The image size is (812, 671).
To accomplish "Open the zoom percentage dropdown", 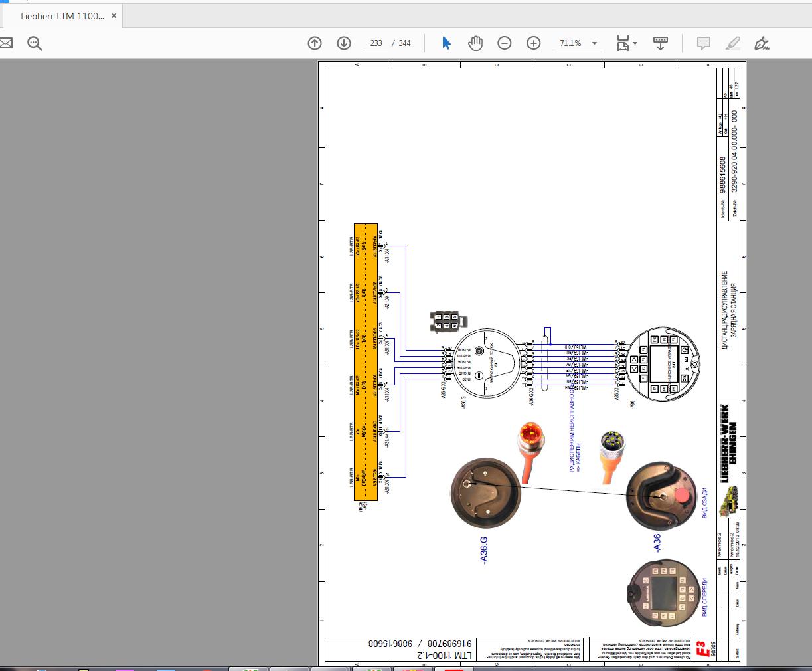I will point(595,43).
